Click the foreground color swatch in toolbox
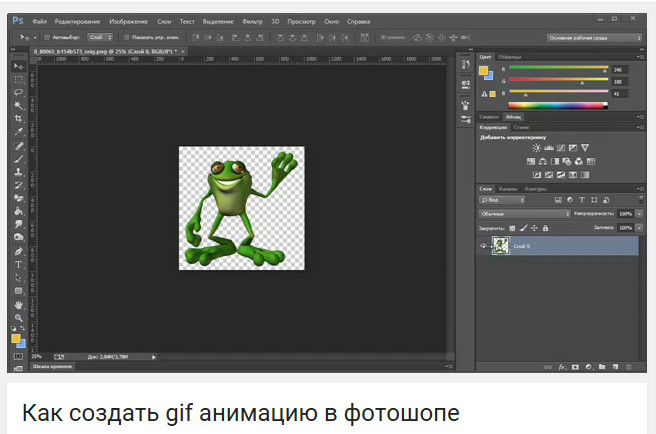This screenshot has height=434, width=656. (16, 339)
